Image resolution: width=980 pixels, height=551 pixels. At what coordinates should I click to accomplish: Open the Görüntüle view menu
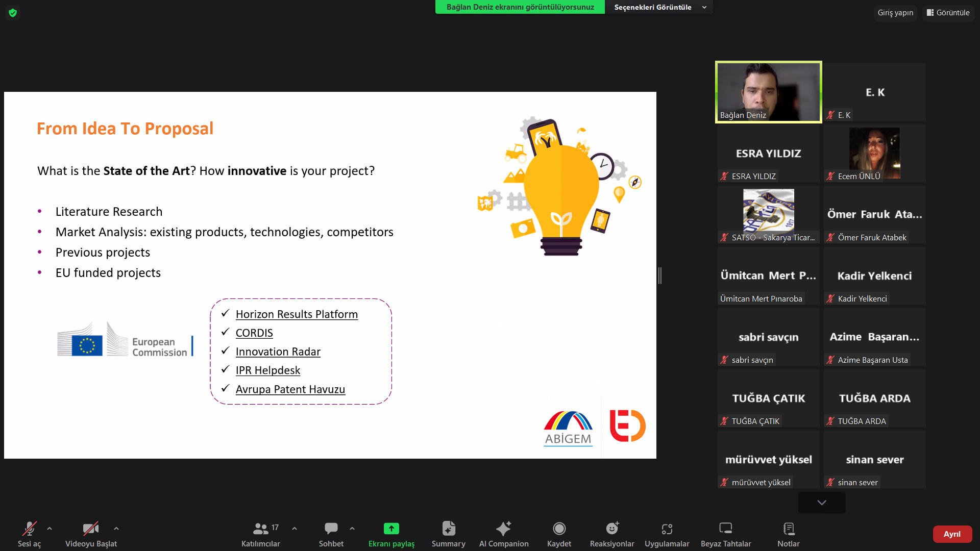click(948, 13)
